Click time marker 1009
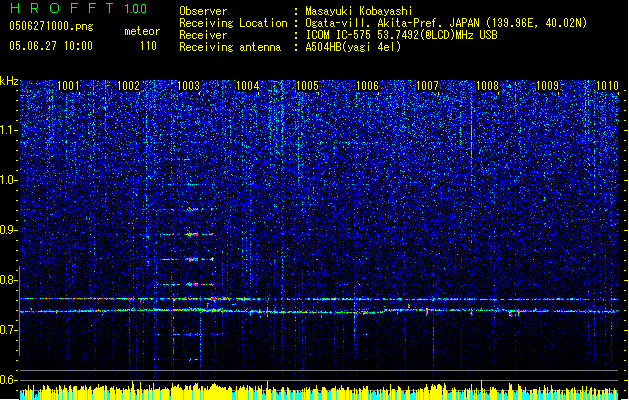This screenshot has width=629, height=400. click(x=547, y=86)
